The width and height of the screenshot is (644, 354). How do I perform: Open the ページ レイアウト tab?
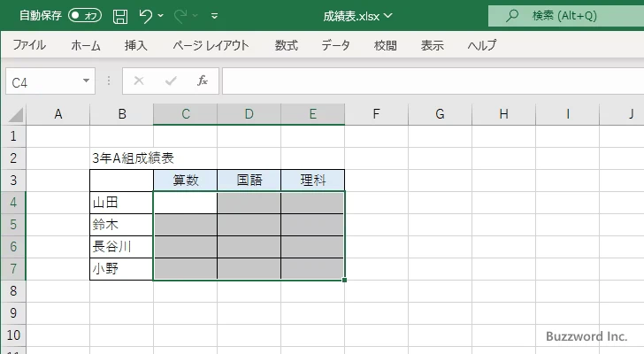pyautogui.click(x=211, y=45)
